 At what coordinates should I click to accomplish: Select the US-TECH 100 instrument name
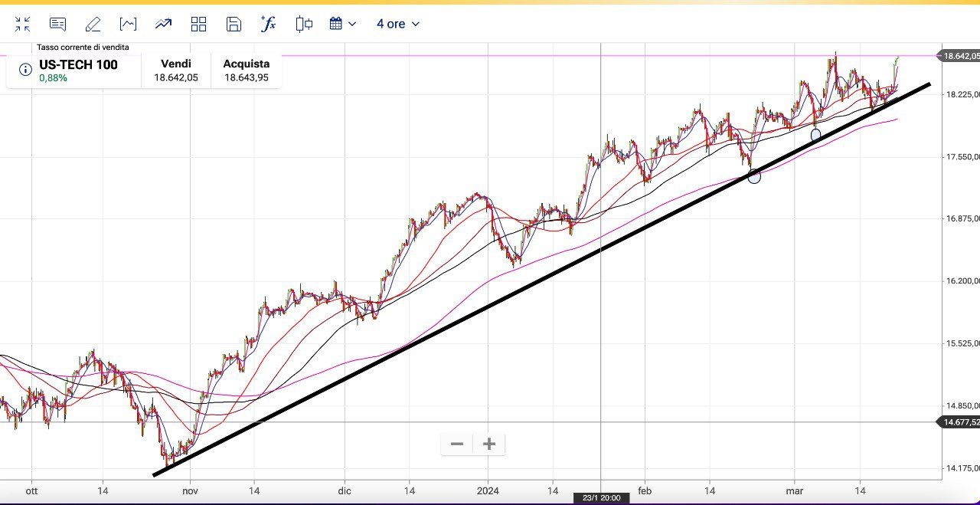click(x=78, y=64)
